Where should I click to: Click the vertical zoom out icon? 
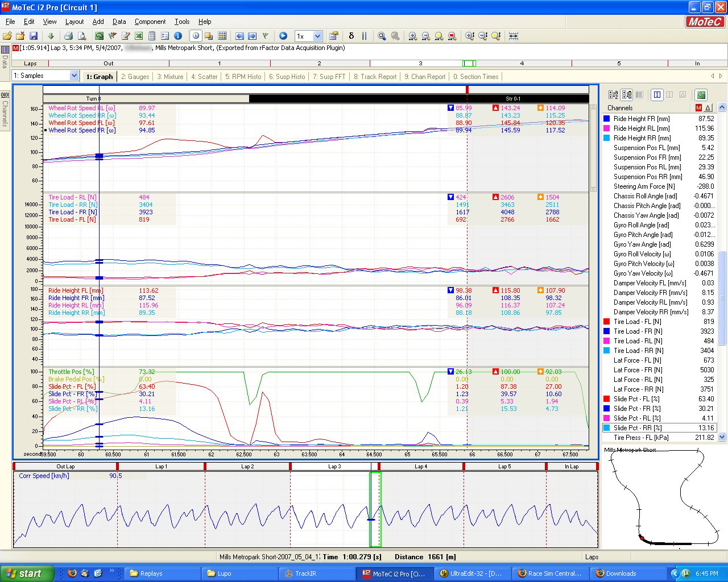(483, 36)
